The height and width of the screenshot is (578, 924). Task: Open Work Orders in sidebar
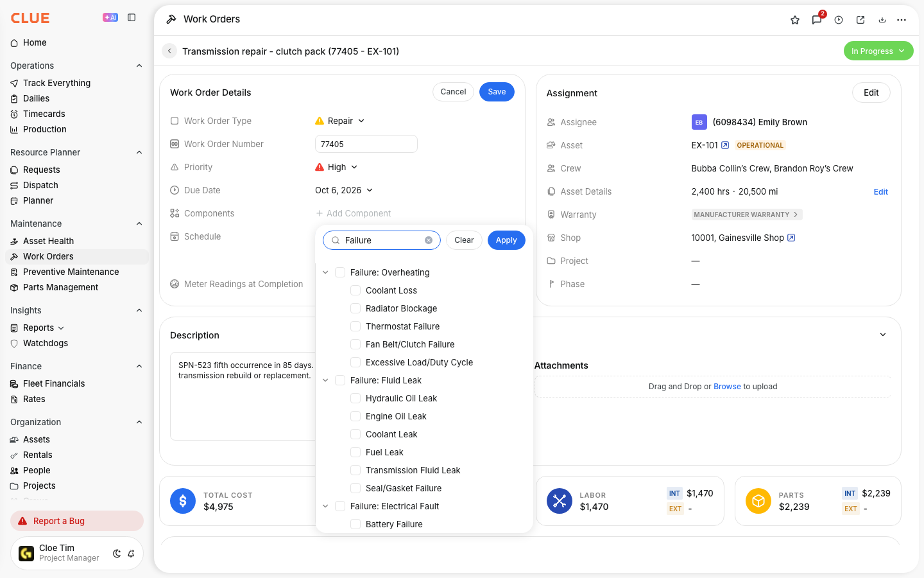coord(77,256)
